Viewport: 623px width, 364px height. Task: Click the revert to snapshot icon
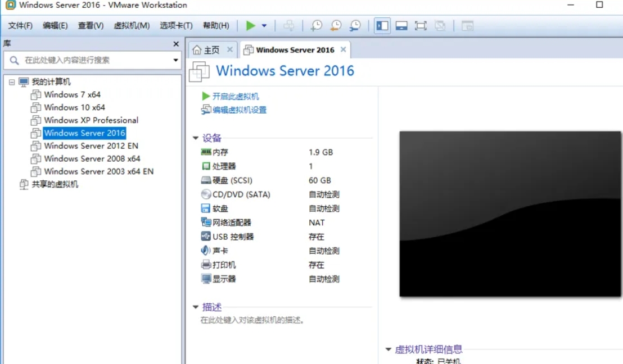[x=336, y=26]
